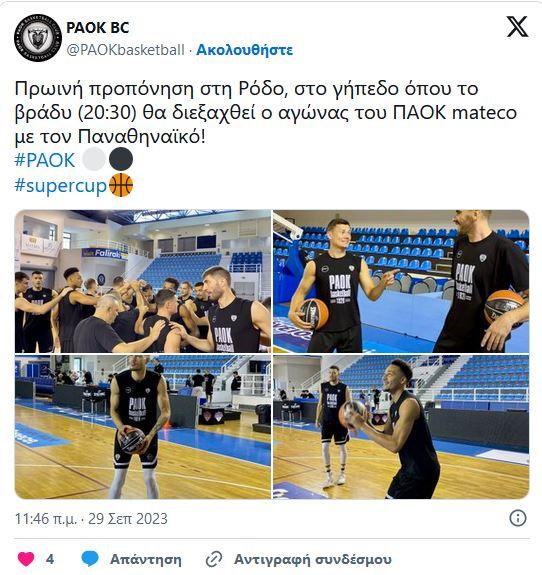The image size is (542, 575).
Task: Open the photo of two players talking
Action: tap(401, 281)
